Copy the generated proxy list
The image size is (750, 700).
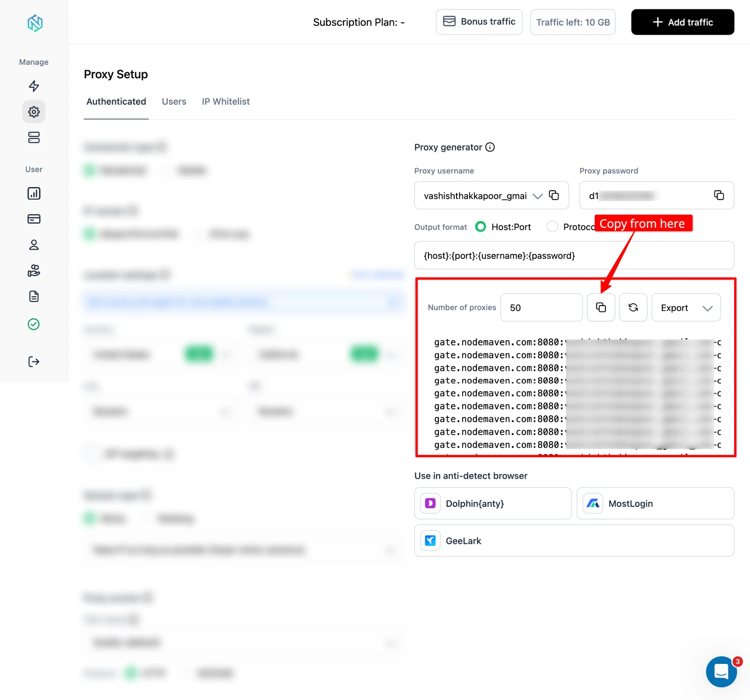click(601, 308)
